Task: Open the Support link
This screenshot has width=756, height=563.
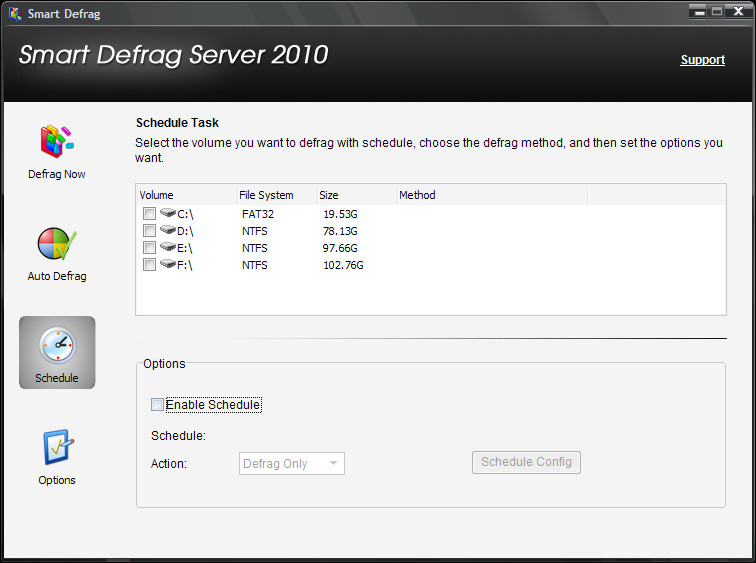Action: tap(702, 60)
